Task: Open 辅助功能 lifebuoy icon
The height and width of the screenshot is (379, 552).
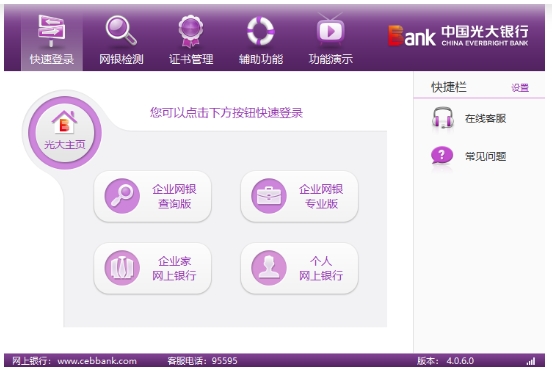Action: click(261, 31)
